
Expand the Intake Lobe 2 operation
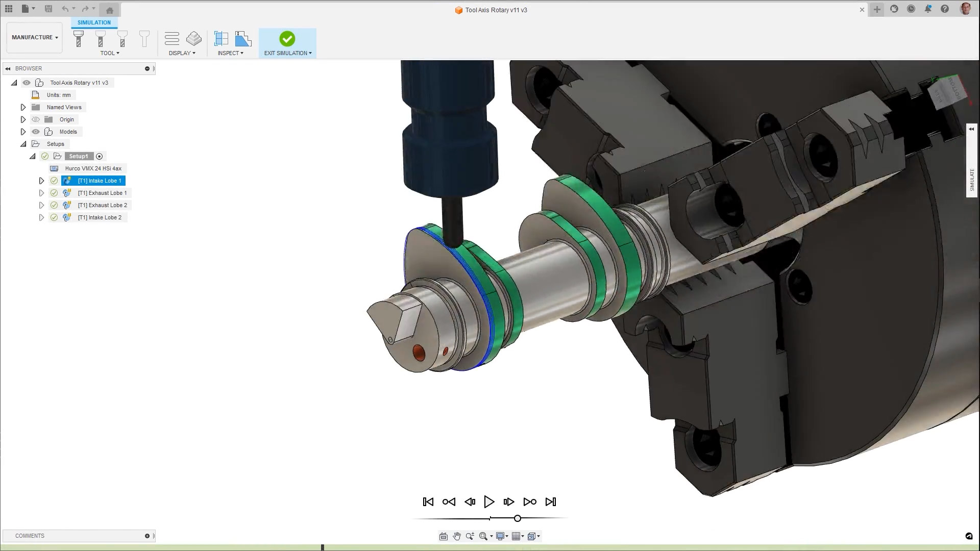41,217
